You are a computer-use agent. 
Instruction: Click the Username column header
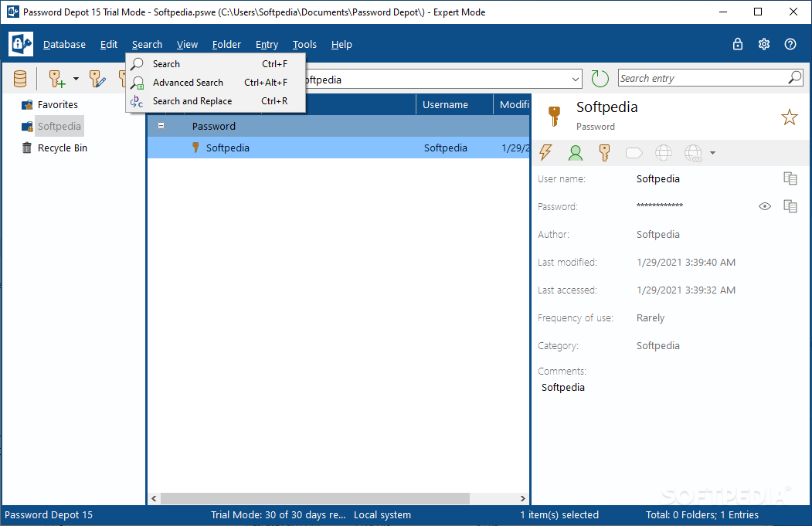(455, 104)
